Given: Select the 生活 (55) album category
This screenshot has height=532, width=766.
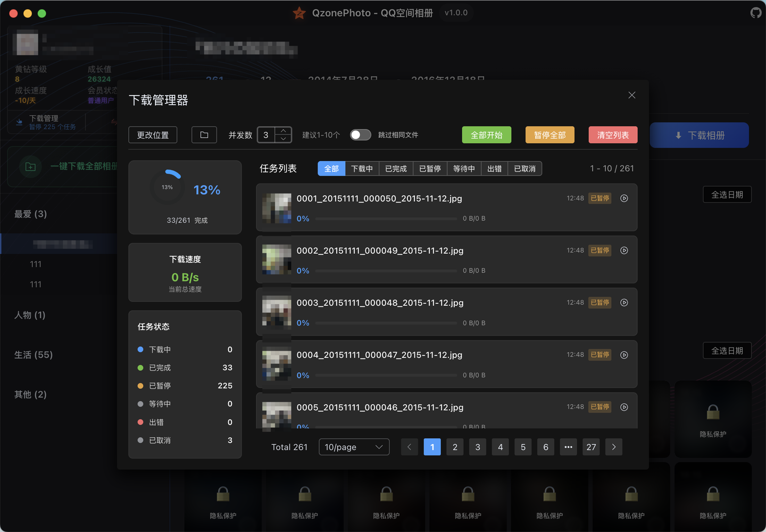Looking at the screenshot, I should pos(34,354).
